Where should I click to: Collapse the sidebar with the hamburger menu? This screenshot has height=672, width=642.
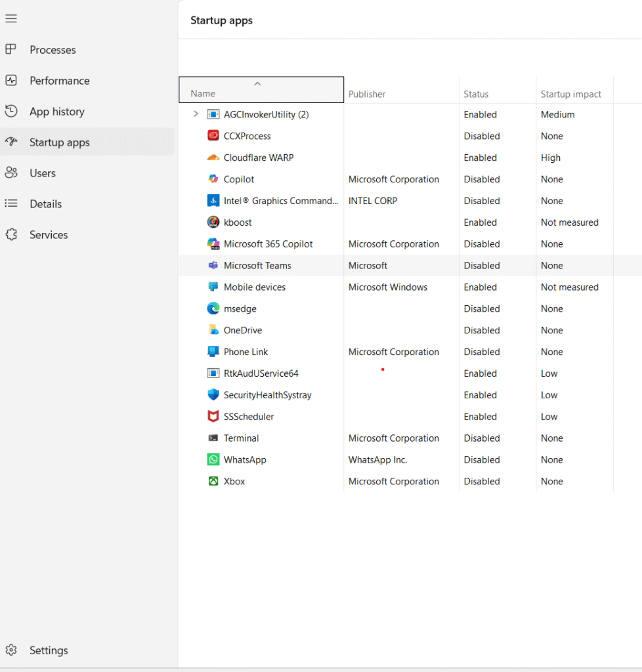(x=11, y=18)
